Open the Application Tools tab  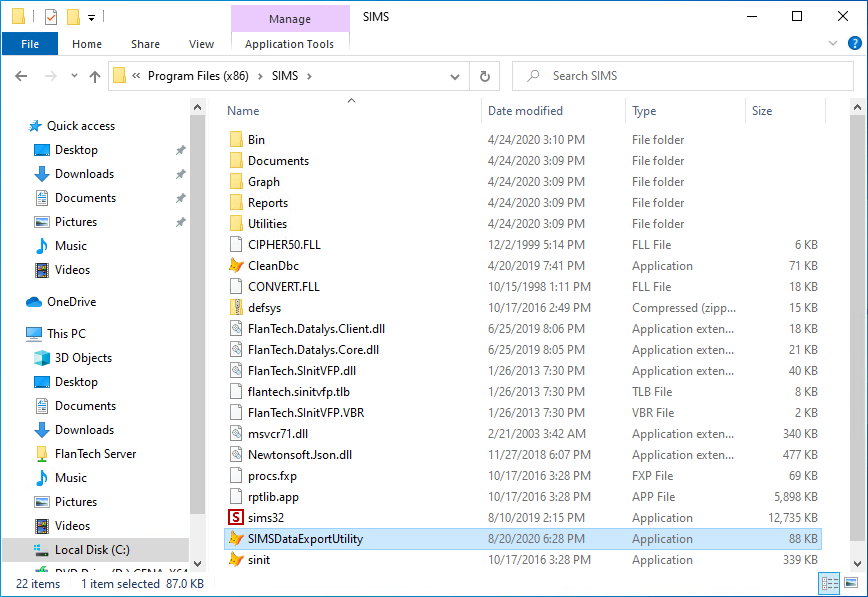(289, 44)
